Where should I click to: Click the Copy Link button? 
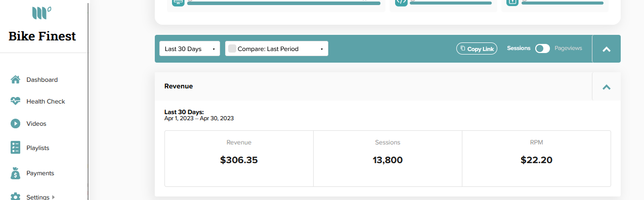coord(477,48)
